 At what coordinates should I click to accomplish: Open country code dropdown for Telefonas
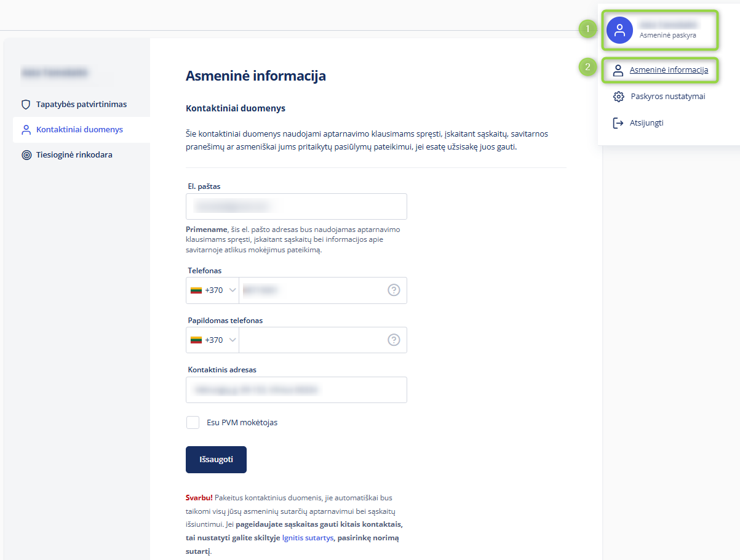pyautogui.click(x=213, y=290)
